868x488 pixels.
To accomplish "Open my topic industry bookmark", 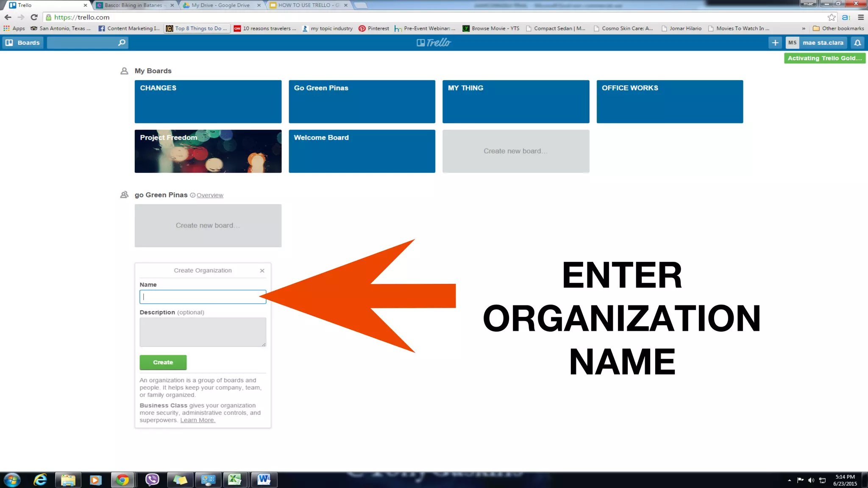I will [x=327, y=28].
